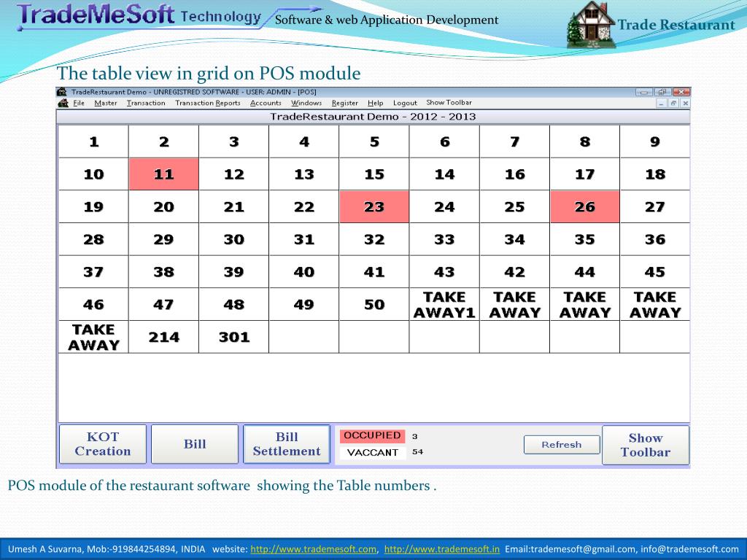Select table 5
The image size is (747, 560).
tap(374, 141)
